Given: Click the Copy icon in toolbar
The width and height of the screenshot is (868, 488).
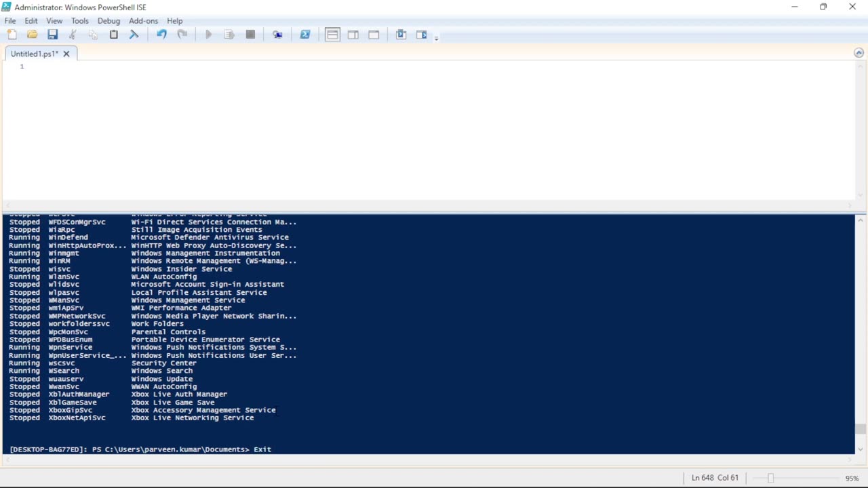Looking at the screenshot, I should point(93,35).
